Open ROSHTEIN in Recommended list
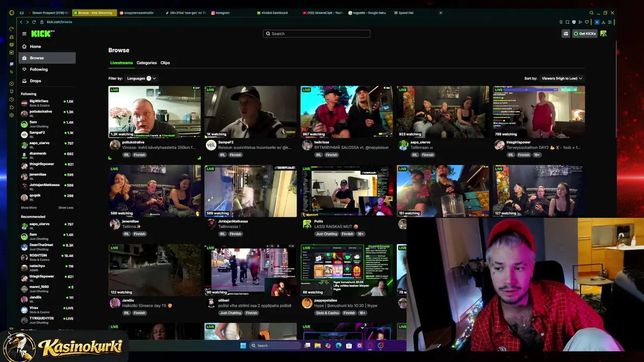644x362 pixels. click(47, 256)
